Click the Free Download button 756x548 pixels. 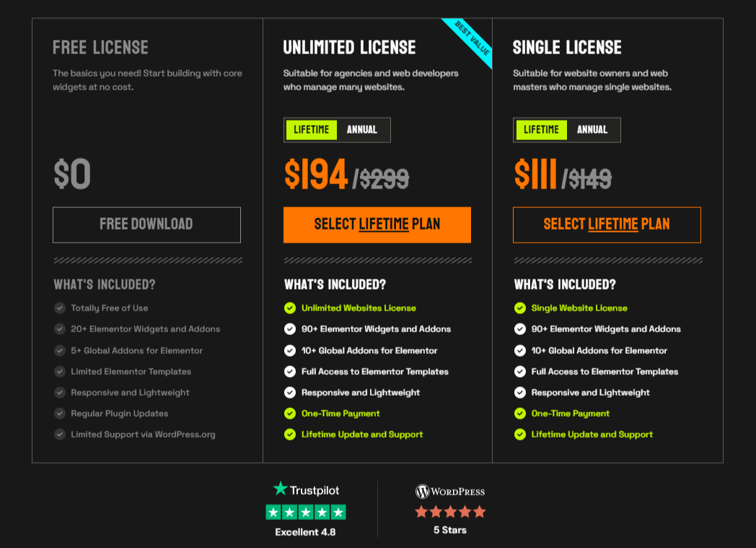point(146,225)
